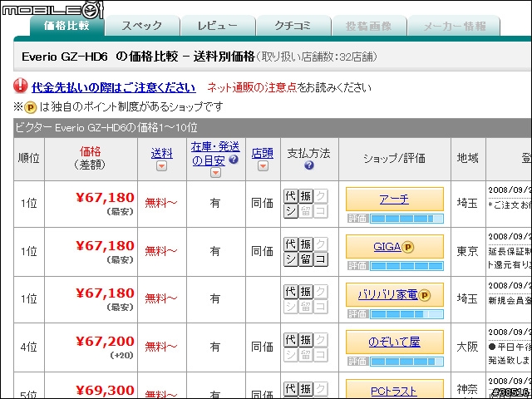Click 振 payment icon in アーチ row

306,196
